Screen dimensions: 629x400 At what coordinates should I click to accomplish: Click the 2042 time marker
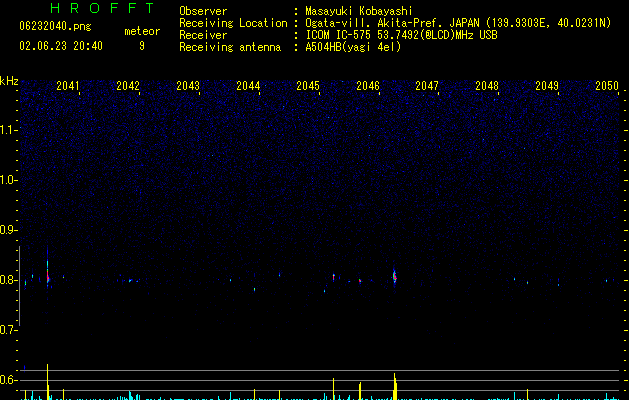pos(128,85)
